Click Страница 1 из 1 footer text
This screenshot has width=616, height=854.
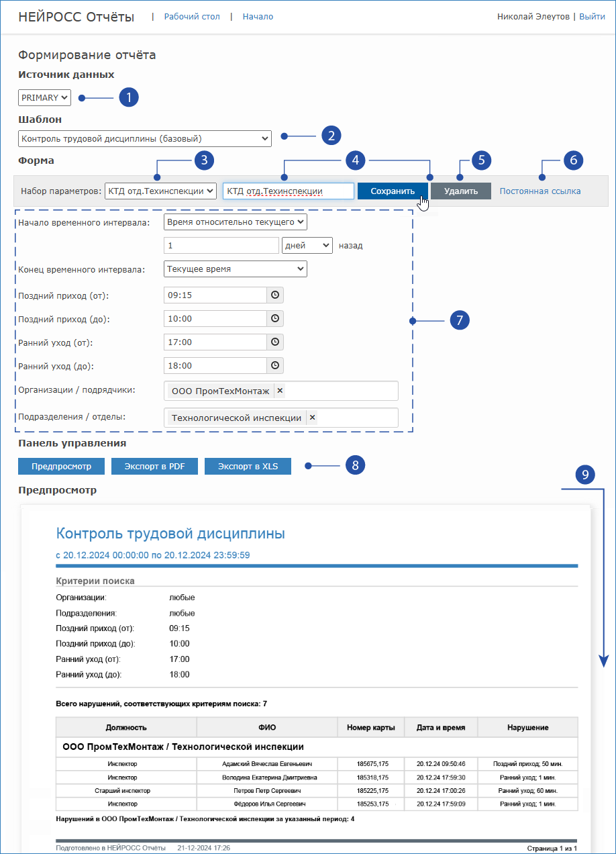pos(552,848)
